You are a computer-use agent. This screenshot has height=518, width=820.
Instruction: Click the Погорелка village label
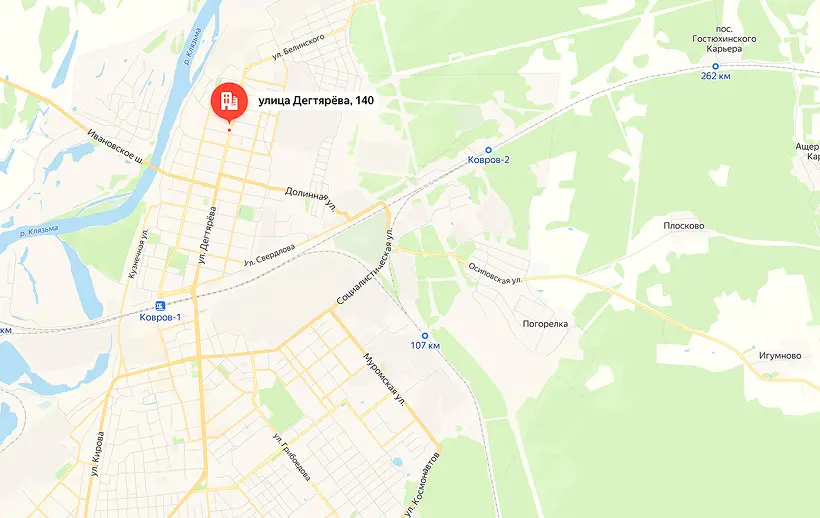pyautogui.click(x=545, y=324)
